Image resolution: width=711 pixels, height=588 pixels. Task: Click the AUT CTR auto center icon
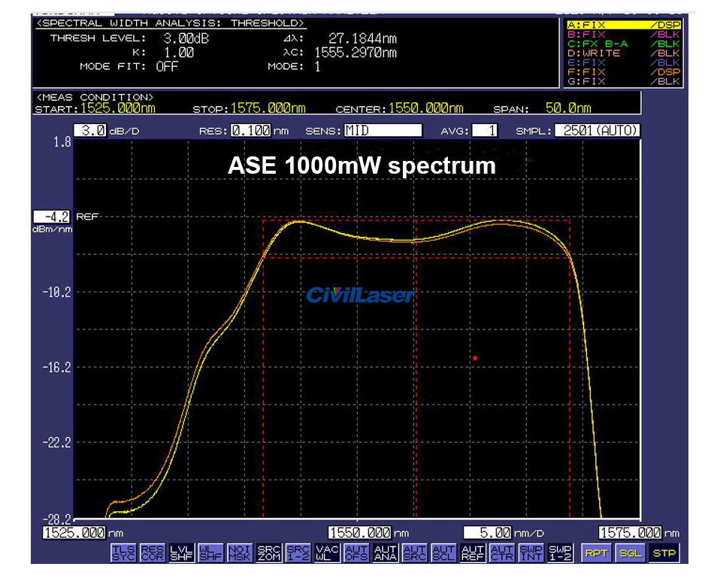pos(502,553)
